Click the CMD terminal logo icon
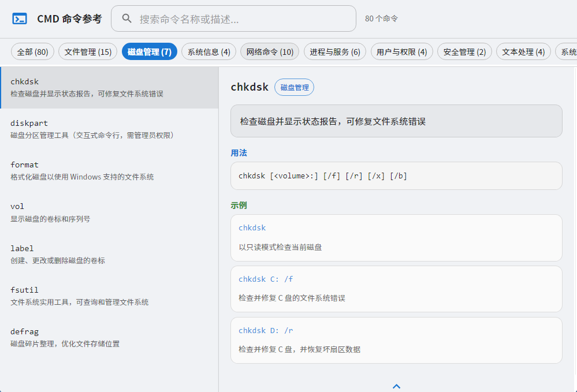 click(x=20, y=18)
